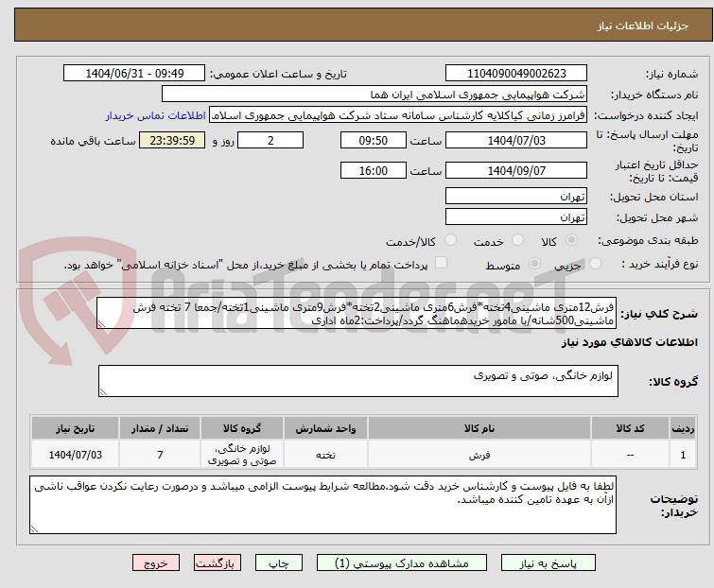The width and height of the screenshot is (714, 588).
Task: Click the quantity cell showing 7
Action: click(x=160, y=455)
